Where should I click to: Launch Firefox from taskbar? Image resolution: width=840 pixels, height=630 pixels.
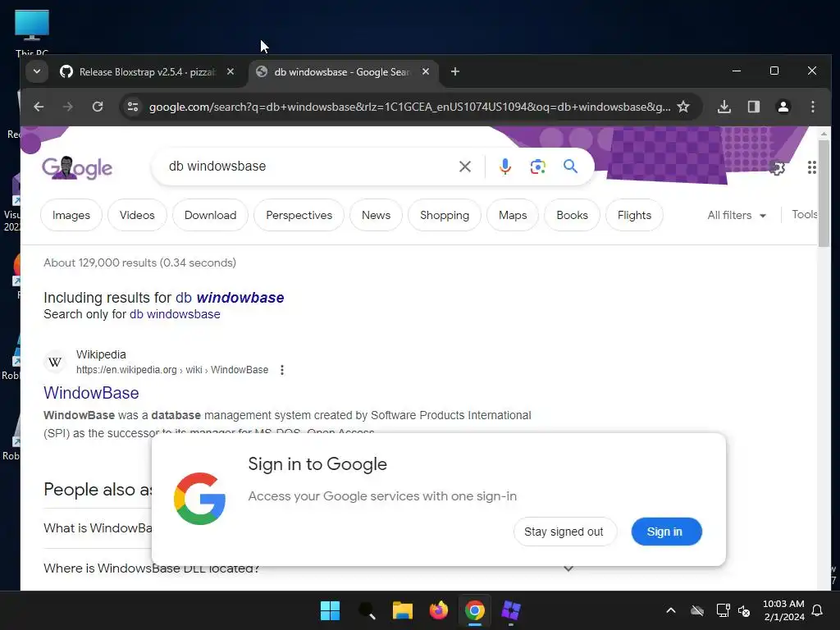[438, 610]
